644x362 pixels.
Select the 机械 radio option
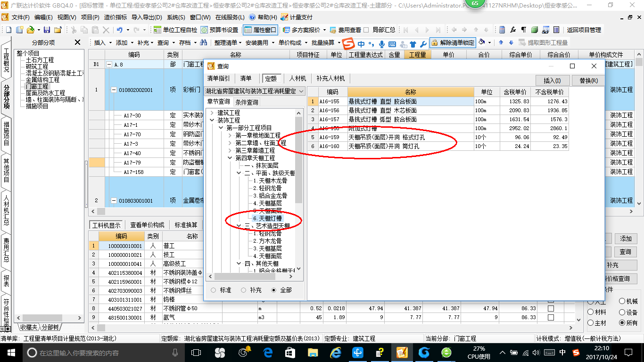coord(622,301)
